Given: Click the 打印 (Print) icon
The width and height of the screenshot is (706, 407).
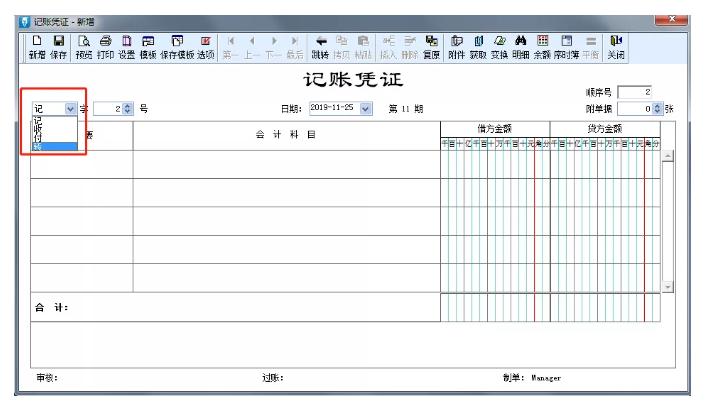Looking at the screenshot, I should click(105, 47).
